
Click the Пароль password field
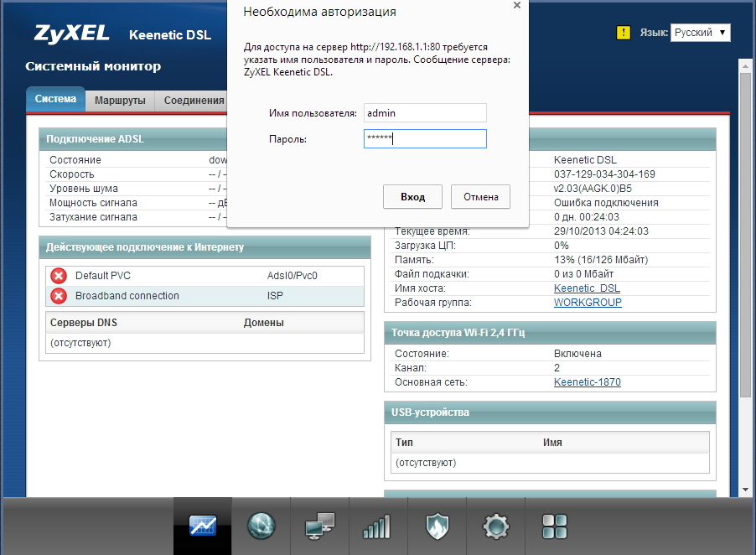tap(425, 138)
